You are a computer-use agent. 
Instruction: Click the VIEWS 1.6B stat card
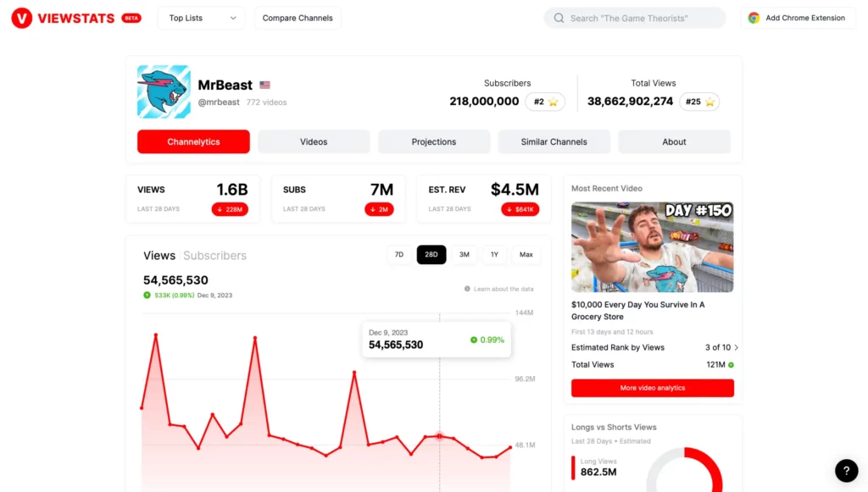[x=193, y=199]
